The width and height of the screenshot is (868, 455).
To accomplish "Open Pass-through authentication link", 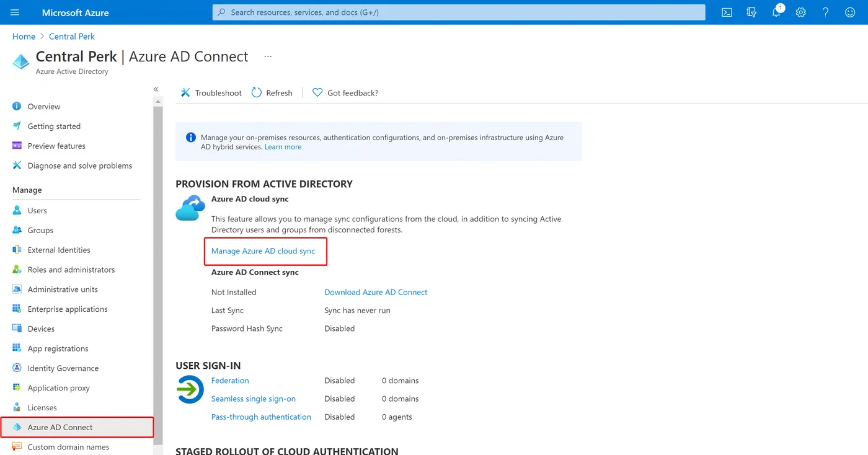I will point(261,417).
